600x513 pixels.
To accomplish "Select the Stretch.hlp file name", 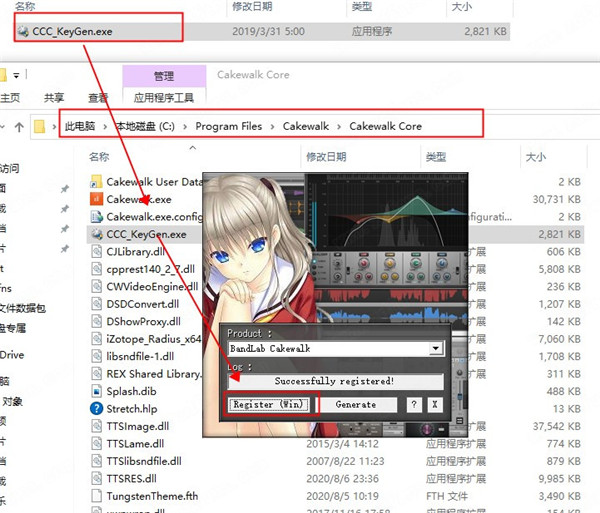I will coord(132,409).
